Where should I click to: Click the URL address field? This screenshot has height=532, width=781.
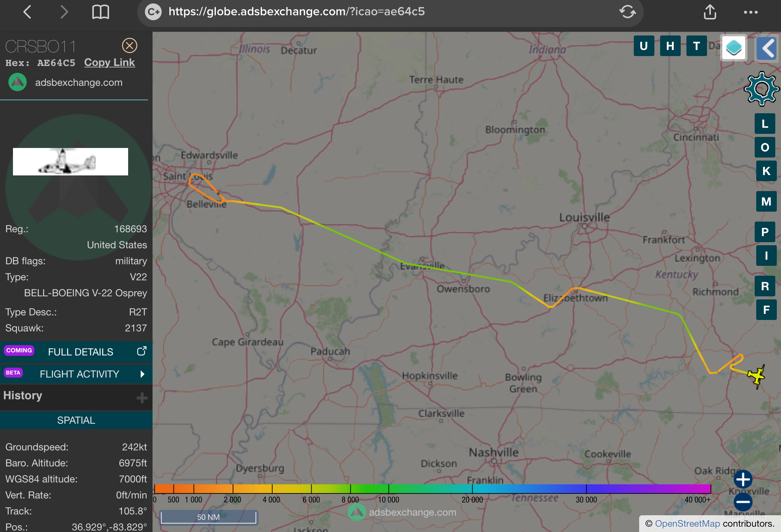click(390, 12)
